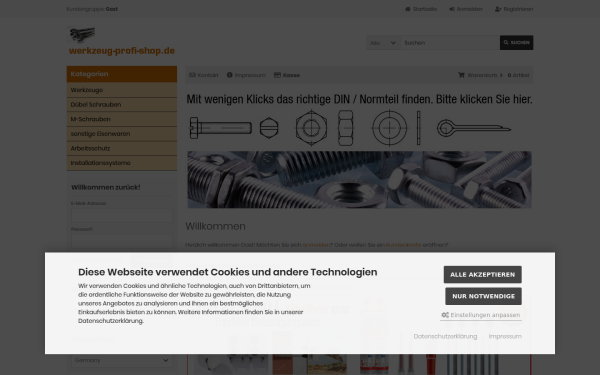Focus the Passwort input field

click(122, 241)
